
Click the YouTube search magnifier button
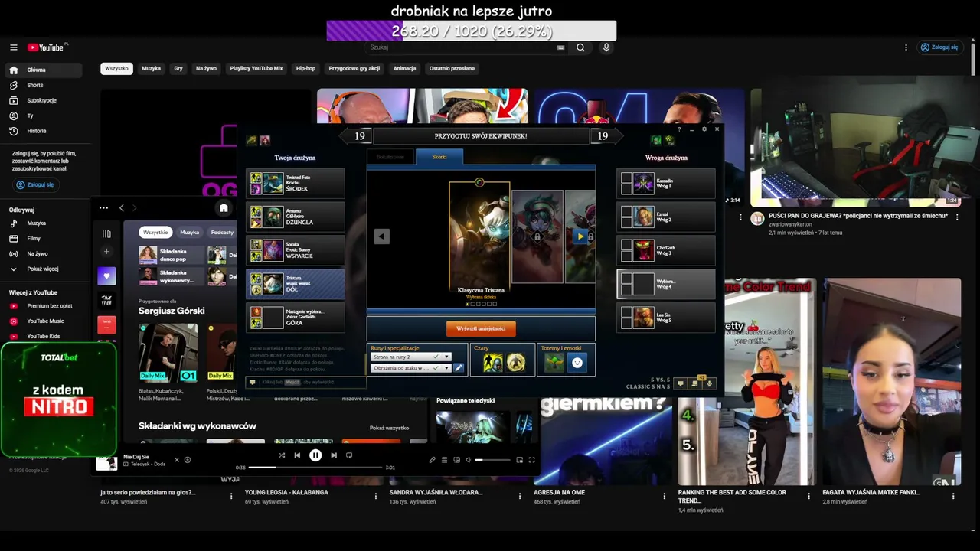pyautogui.click(x=580, y=47)
